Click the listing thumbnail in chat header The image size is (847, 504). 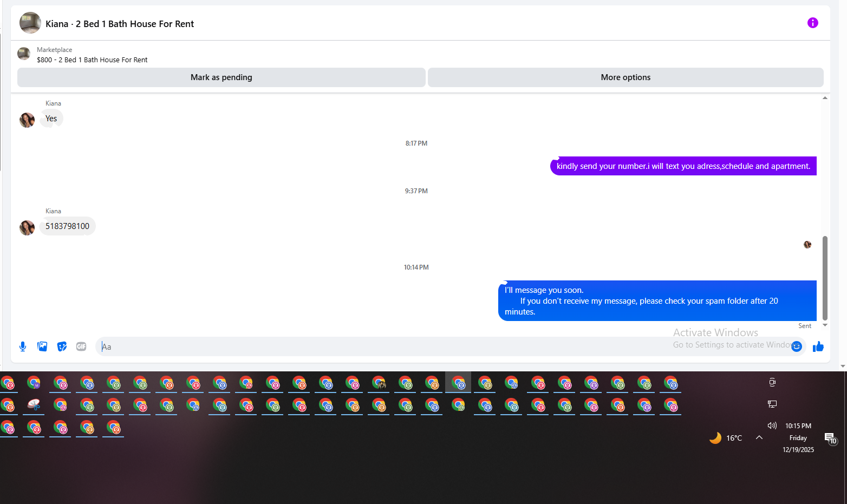pyautogui.click(x=30, y=23)
